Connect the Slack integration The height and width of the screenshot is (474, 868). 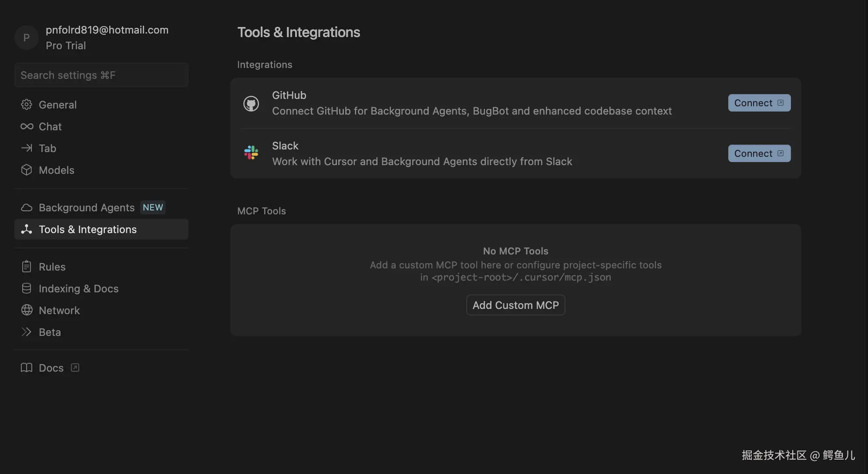click(x=759, y=153)
